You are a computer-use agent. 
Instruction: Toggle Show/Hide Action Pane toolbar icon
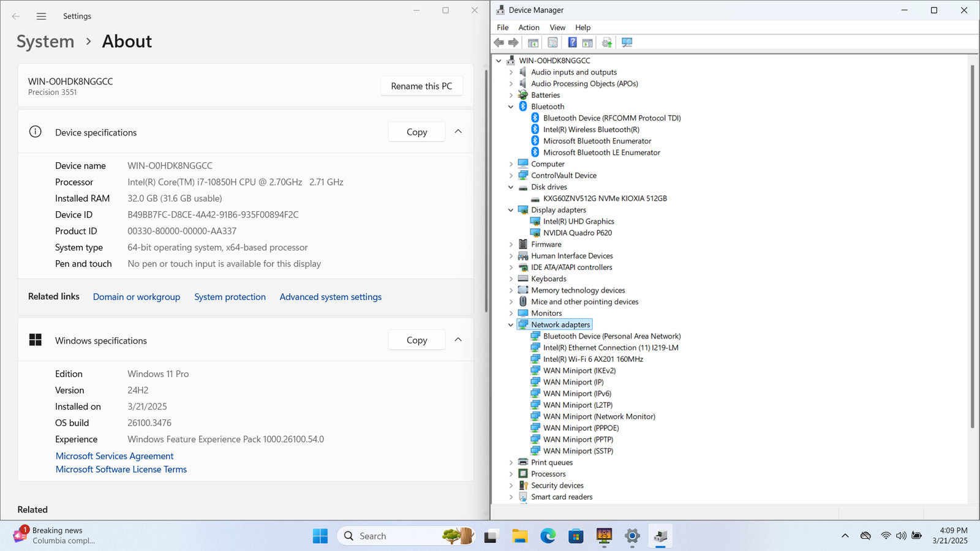click(x=587, y=42)
